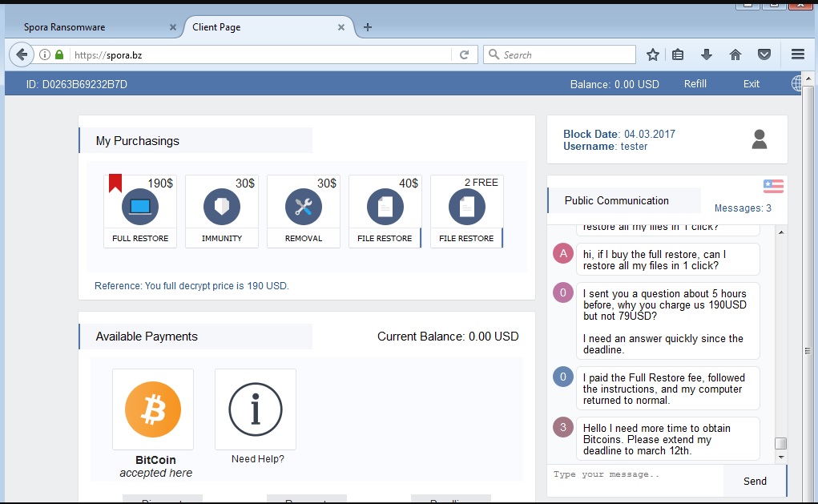Screen dimensions: 818x504
Task: Click the blue avatar beside the paid-fee message
Action: tap(563, 377)
